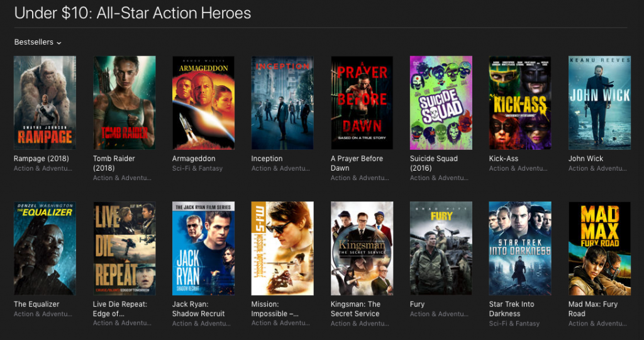Click 'Mad Max: Fury Road' title
This screenshot has width=644, height=340.
pyautogui.click(x=592, y=309)
